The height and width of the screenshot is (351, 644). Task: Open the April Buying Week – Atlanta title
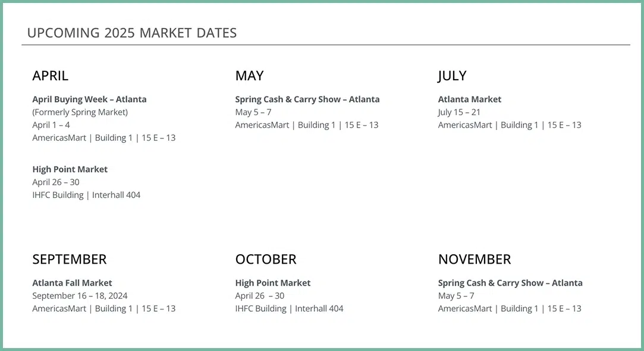89,99
